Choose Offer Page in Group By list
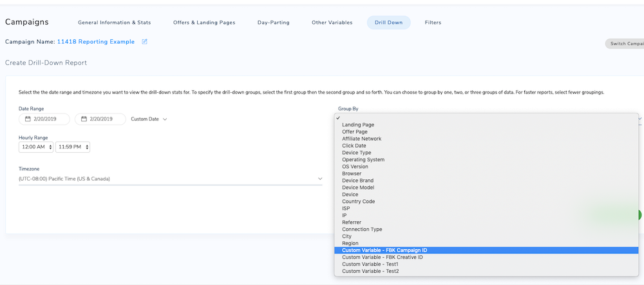This screenshot has height=285, width=644. tap(486, 132)
